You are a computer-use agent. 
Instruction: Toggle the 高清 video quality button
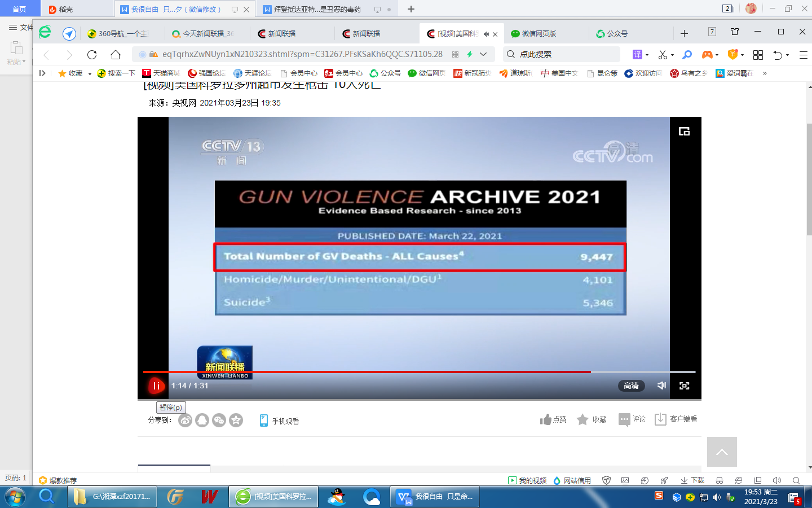[x=631, y=386]
